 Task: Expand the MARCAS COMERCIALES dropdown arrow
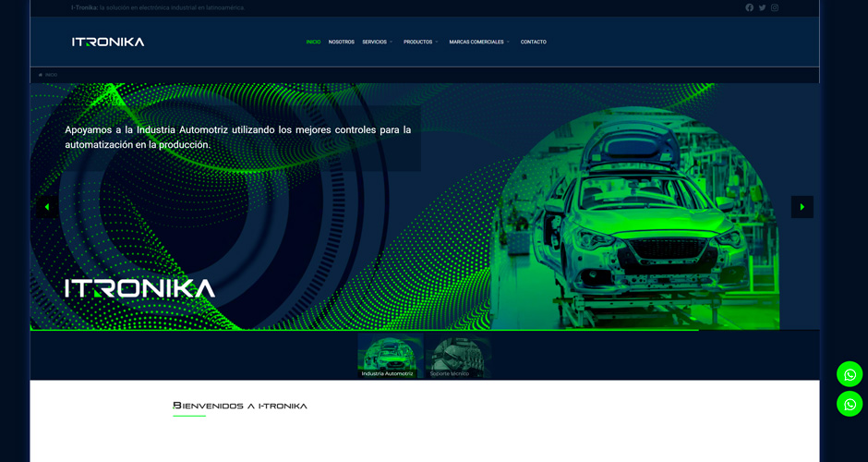pyautogui.click(x=508, y=43)
